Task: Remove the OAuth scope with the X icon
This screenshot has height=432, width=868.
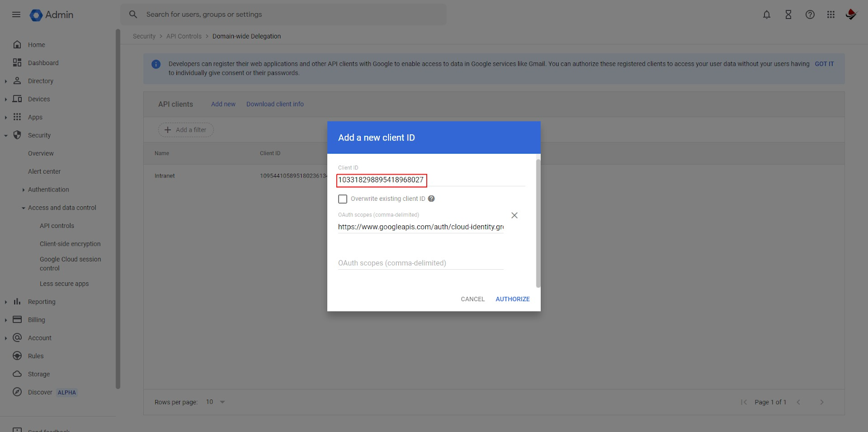Action: (x=514, y=215)
